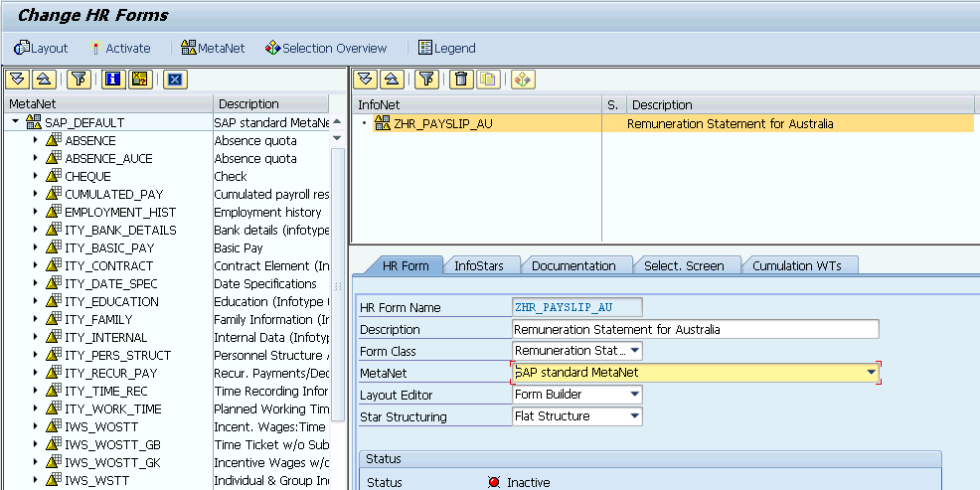Click Collapse All icon in MetaNet panel
This screenshot has width=980, height=490.
(43, 80)
